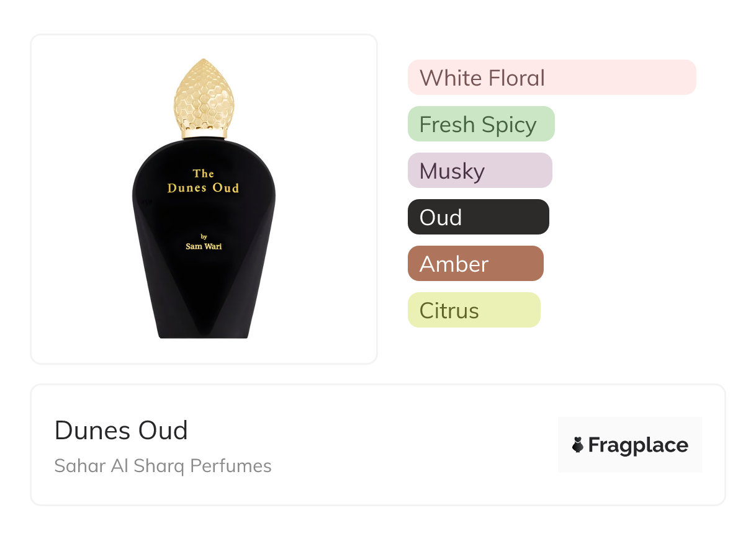Viewport: 756px width, 536px height.
Task: Click the small Fragplace perfume bottle icon
Action: click(578, 445)
